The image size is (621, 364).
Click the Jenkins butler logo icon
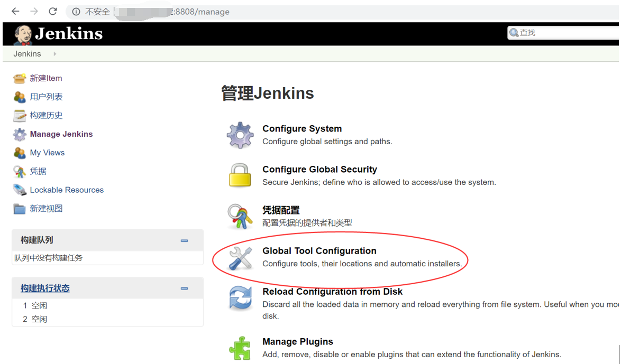click(x=23, y=34)
